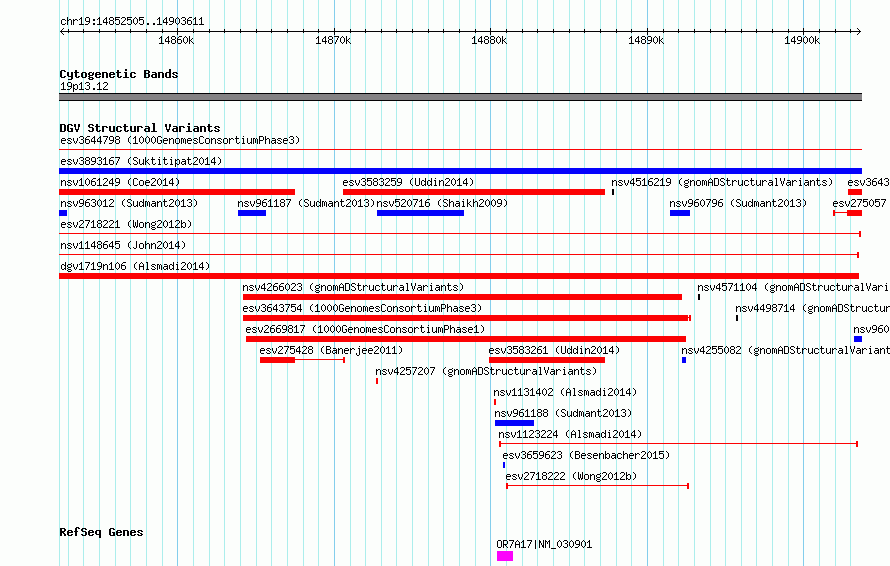Click the 14870k ruler mark
This screenshot has width=890, height=566.
pyautogui.click(x=333, y=40)
